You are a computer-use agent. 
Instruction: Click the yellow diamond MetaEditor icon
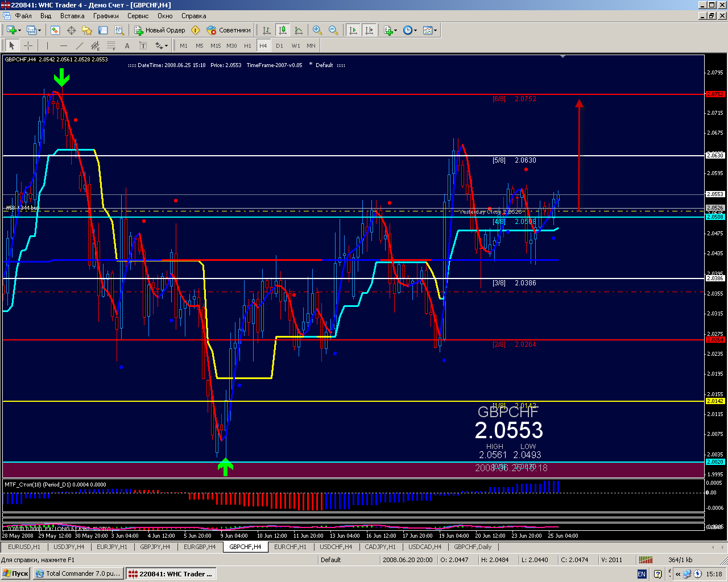(x=196, y=30)
